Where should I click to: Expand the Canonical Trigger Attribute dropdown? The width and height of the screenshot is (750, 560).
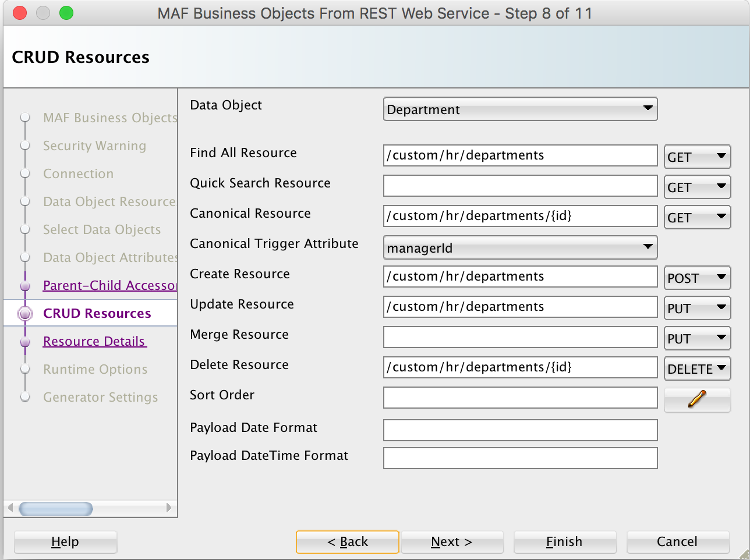(520, 247)
